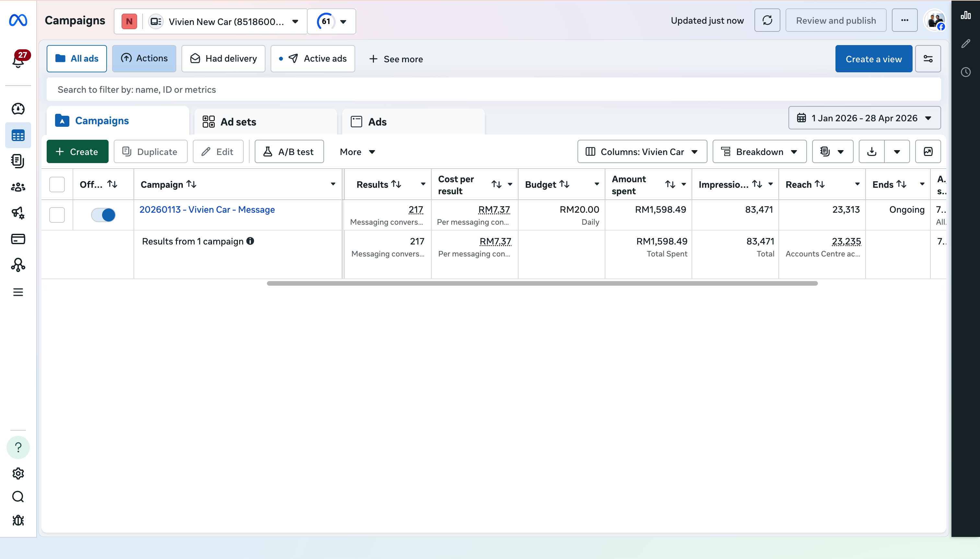Screen dimensions: 980x559
Task: Select the Actions view
Action: [x=144, y=59]
